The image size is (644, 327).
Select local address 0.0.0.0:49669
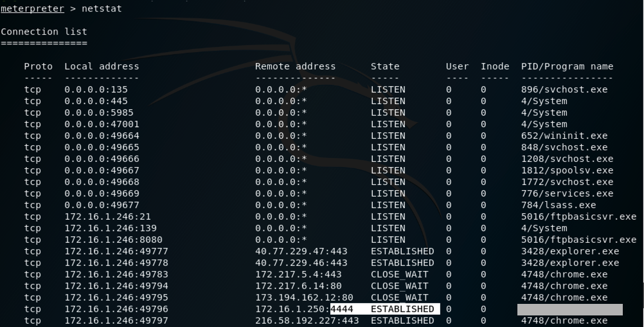coord(102,193)
